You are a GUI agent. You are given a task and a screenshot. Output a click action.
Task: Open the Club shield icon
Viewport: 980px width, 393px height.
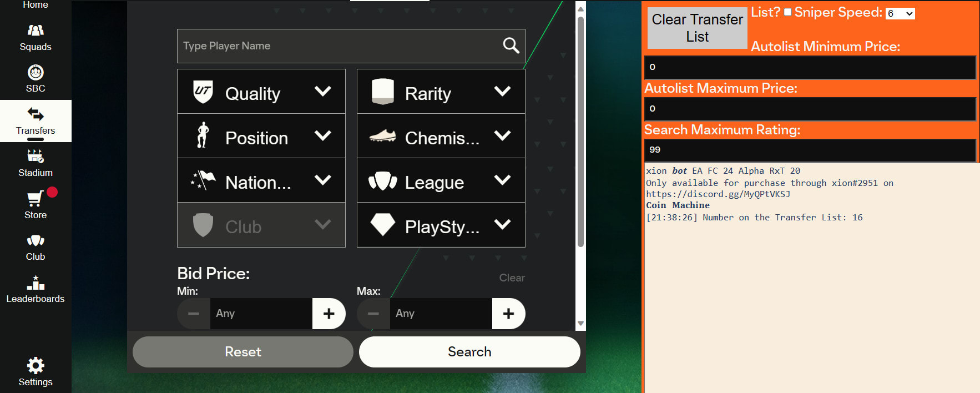36,240
